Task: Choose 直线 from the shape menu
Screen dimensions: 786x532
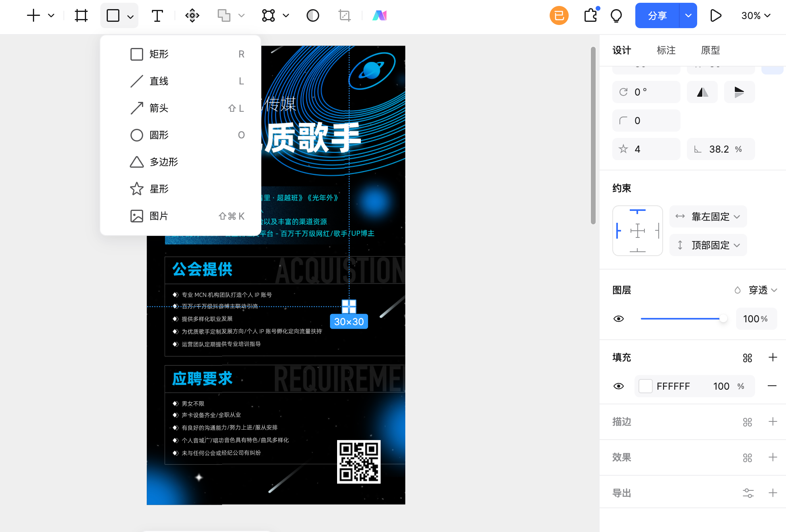Action: click(181, 81)
